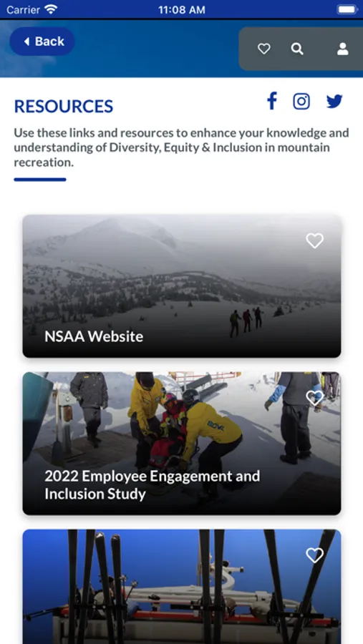Tap the 11:08 AM clock

coord(182,10)
